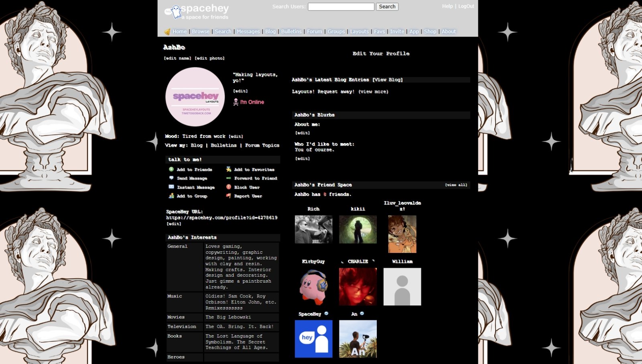Click the Report User flag icon
This screenshot has height=364, width=642.
coord(228,196)
